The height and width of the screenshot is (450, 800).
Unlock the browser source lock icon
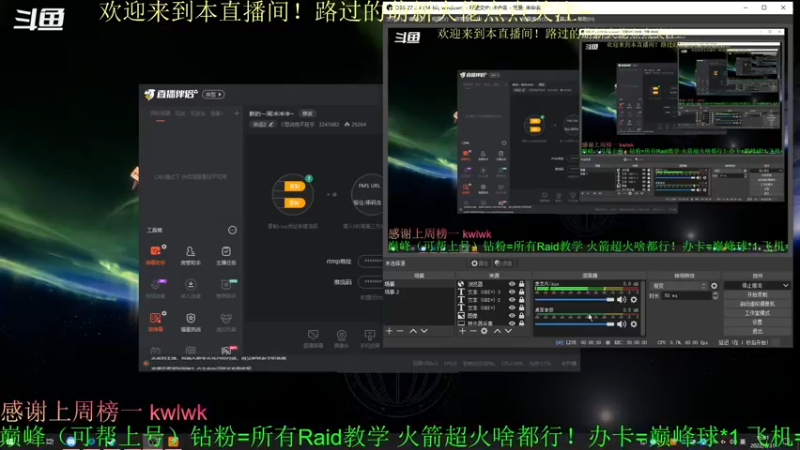[x=521, y=284]
